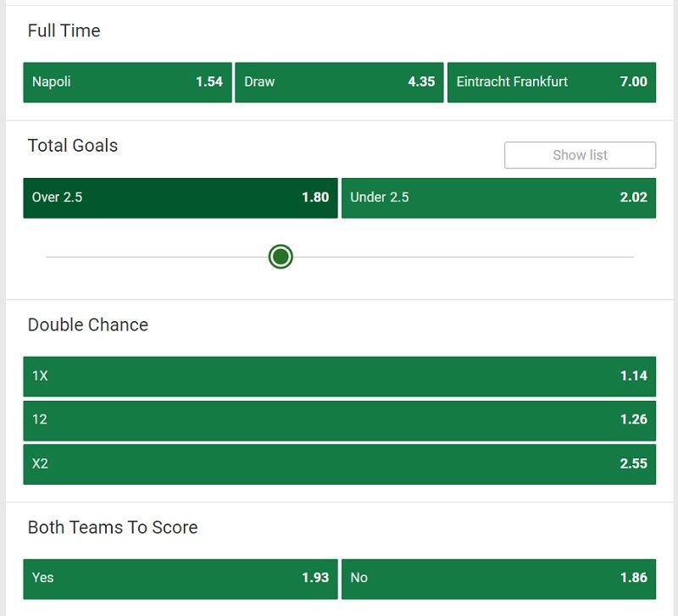
Task: Select Double Chance 1X at 1.14
Action: tap(340, 376)
